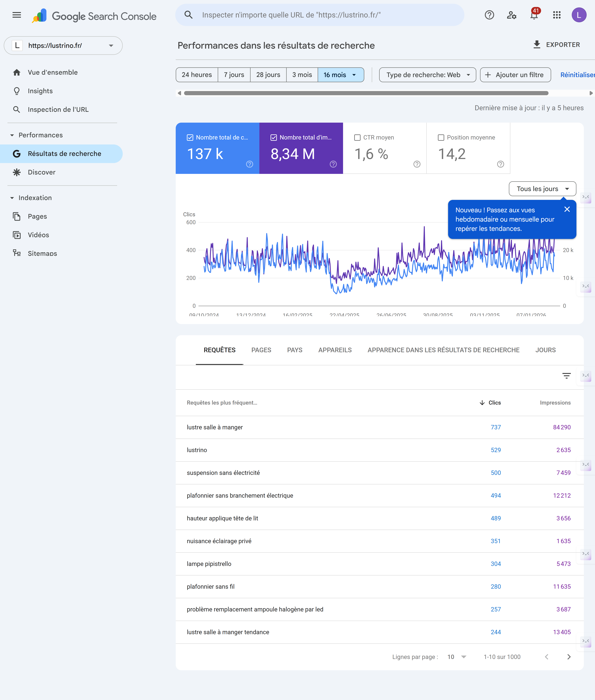Screen dimensions: 595x700
Task: Click the URL inspection search field
Action: tap(320, 15)
